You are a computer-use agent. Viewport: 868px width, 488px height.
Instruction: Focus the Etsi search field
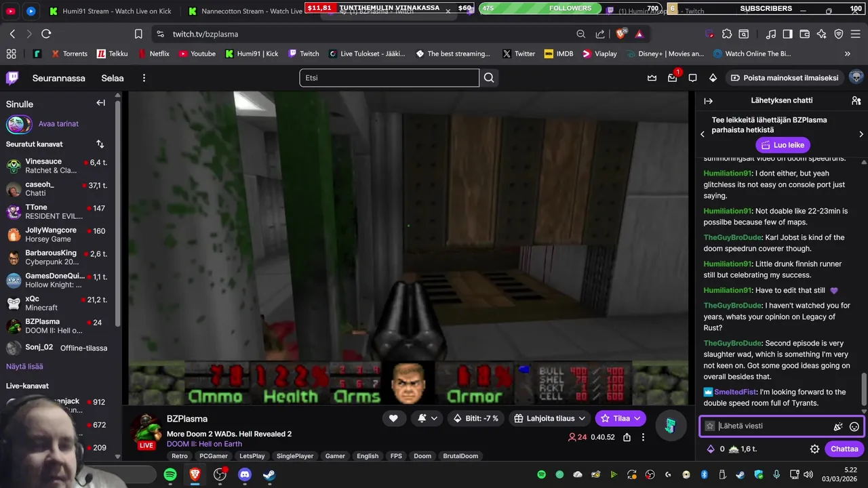coord(389,78)
